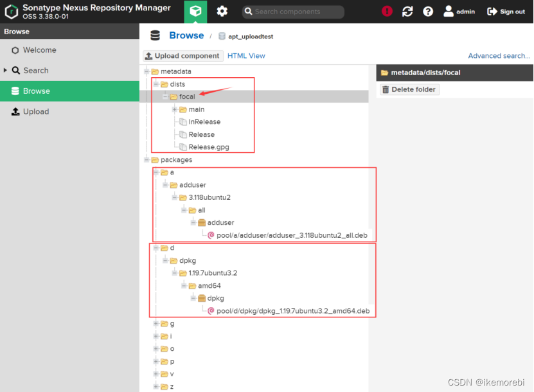The width and height of the screenshot is (534, 392).
Task: Click Sign out
Action: point(506,12)
